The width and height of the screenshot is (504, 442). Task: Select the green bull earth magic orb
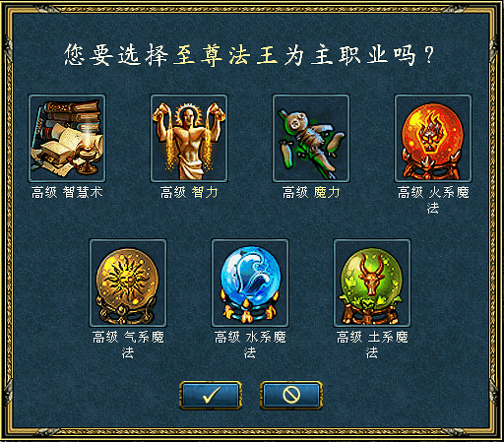372,283
